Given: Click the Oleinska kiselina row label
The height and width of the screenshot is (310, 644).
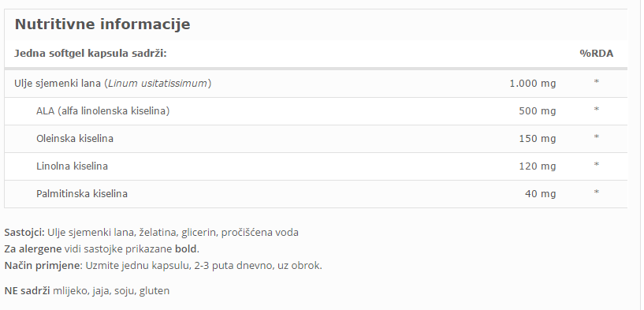Looking at the screenshot, I should tap(75, 139).
